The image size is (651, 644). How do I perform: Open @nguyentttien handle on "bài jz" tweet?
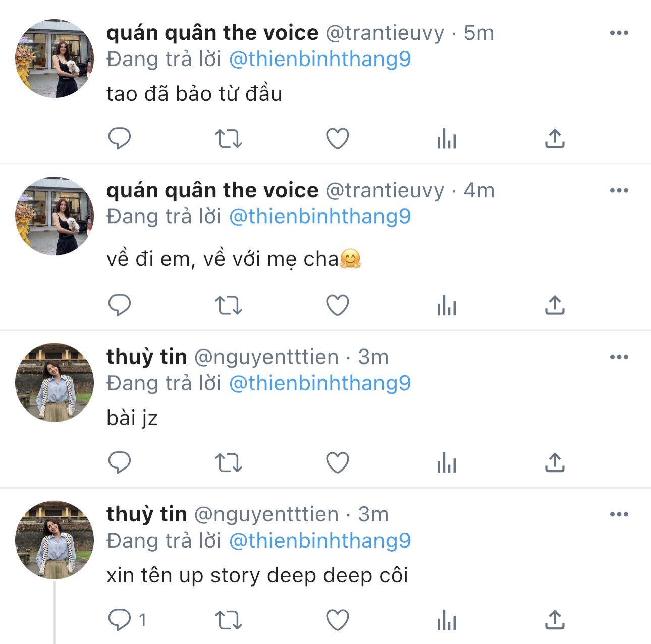tap(266, 357)
